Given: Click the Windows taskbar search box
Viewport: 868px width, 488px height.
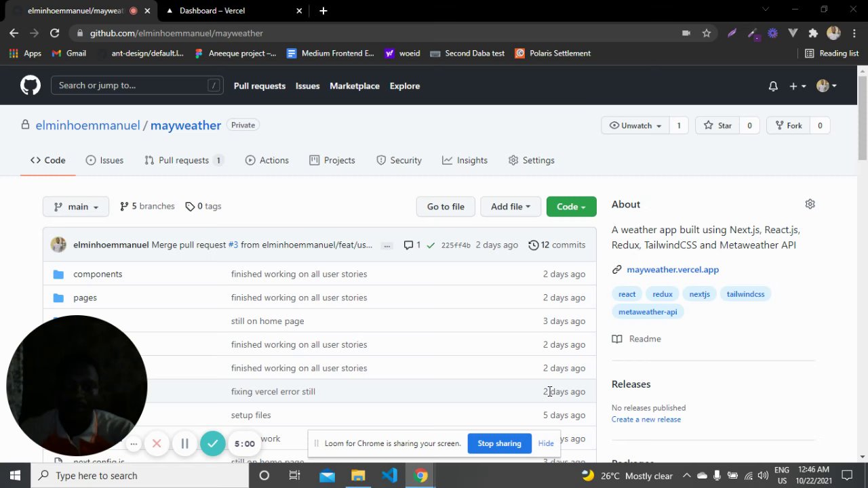Looking at the screenshot, I should [140, 476].
